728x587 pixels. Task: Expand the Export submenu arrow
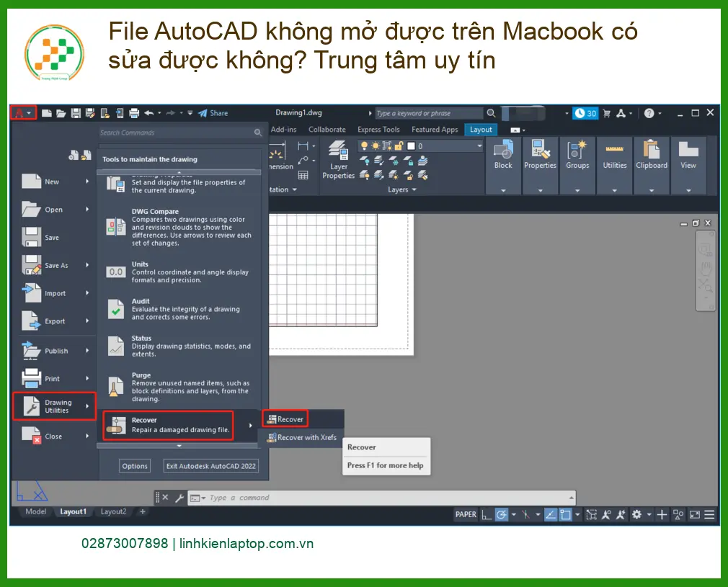coord(87,321)
